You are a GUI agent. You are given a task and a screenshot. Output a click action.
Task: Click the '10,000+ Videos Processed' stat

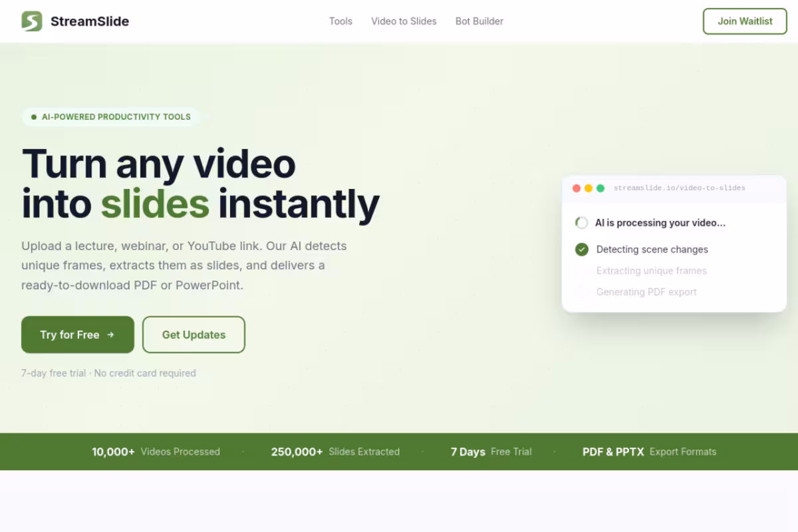click(156, 452)
